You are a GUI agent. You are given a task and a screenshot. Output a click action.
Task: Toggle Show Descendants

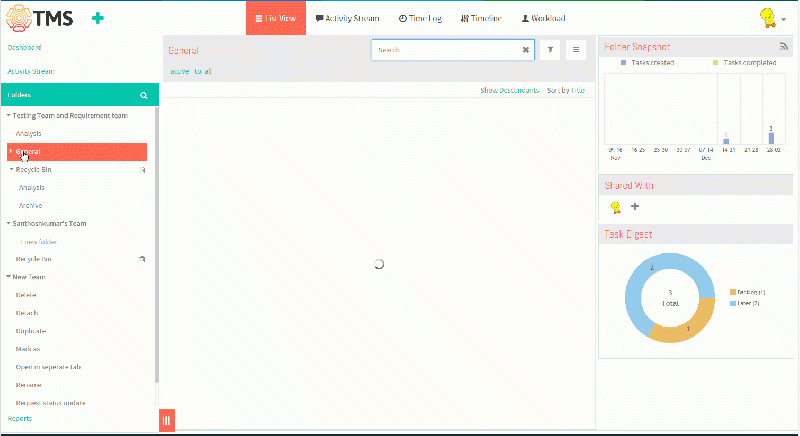click(509, 90)
